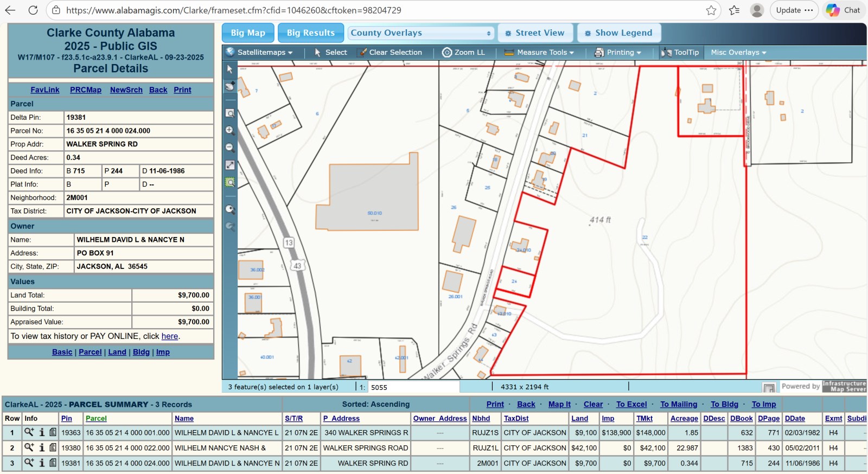Click the zoom out magnifier tool
The height and width of the screenshot is (474, 868).
(230, 148)
